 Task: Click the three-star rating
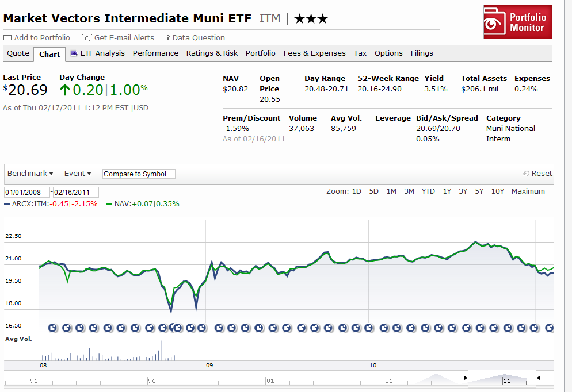[311, 18]
